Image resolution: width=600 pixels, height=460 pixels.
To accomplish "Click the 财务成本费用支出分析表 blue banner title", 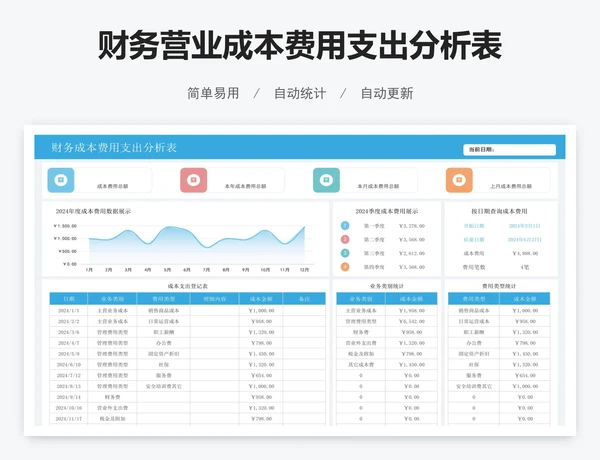I will click(114, 147).
